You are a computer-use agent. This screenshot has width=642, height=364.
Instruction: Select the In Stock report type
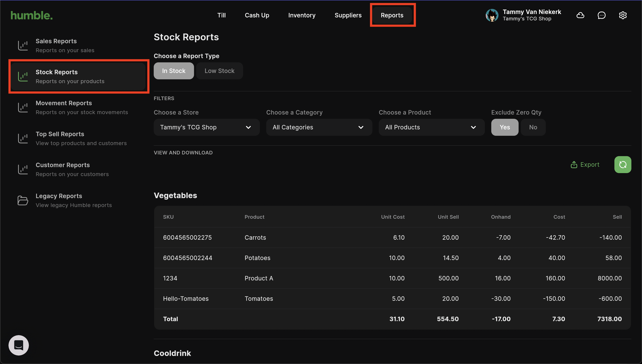pos(173,71)
